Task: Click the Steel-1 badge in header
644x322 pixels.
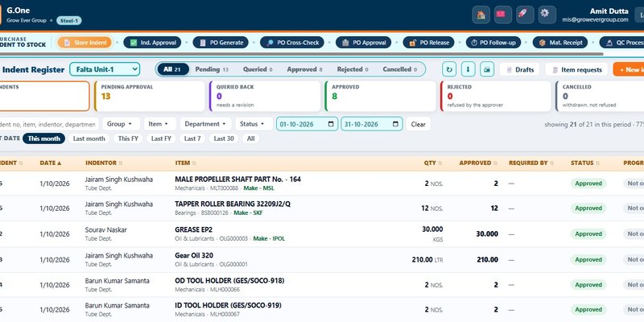Action: tap(69, 21)
